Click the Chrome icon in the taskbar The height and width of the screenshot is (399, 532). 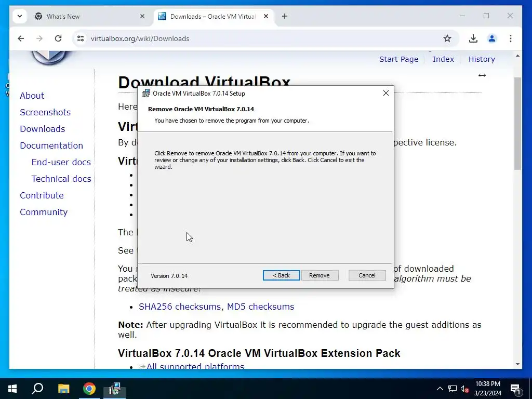89,389
